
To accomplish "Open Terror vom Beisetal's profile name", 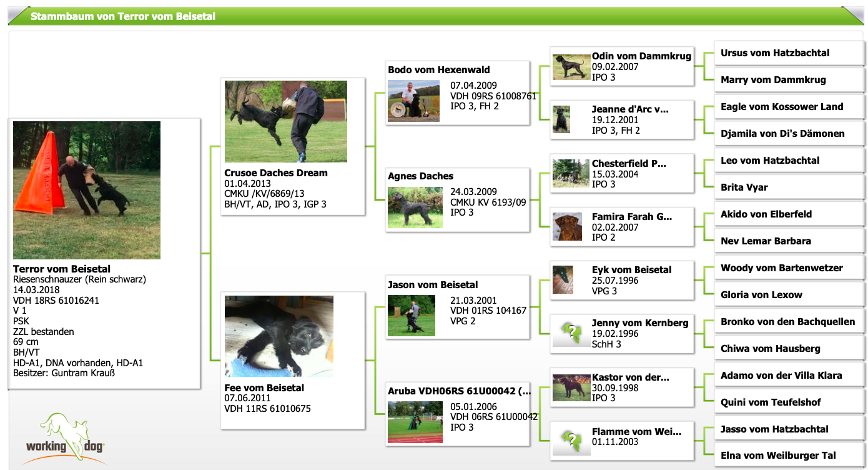I will point(62,269).
